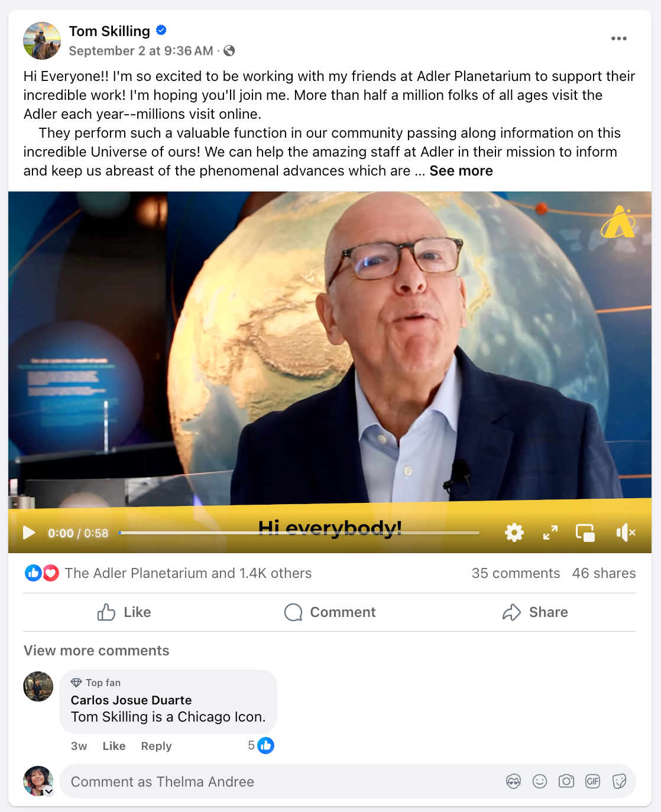The image size is (661, 812).
Task: Seek along the video progress bar
Action: point(299,532)
